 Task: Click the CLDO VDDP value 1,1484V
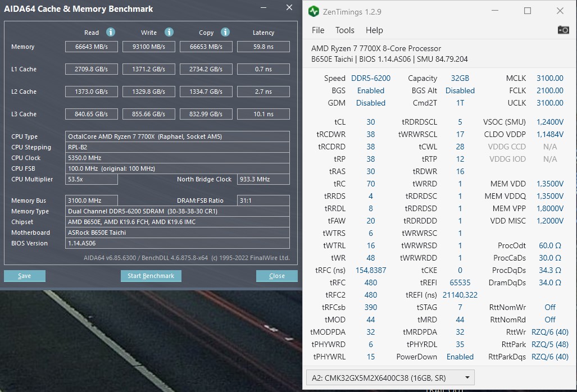pos(550,135)
